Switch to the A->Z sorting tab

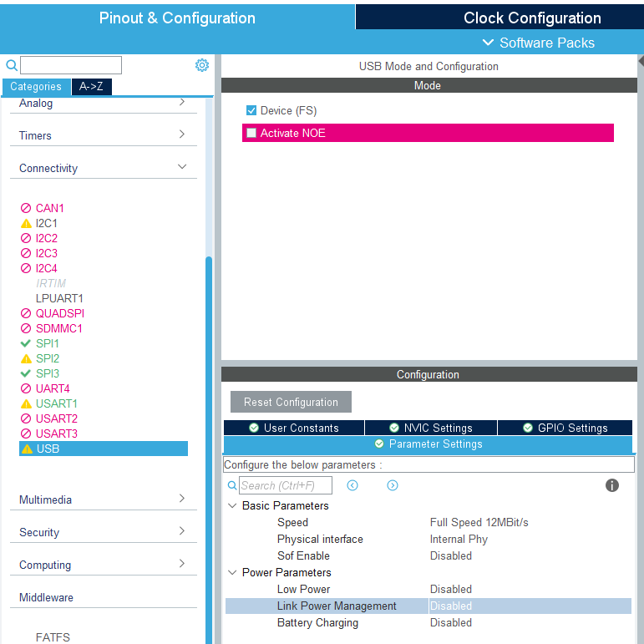coord(91,86)
